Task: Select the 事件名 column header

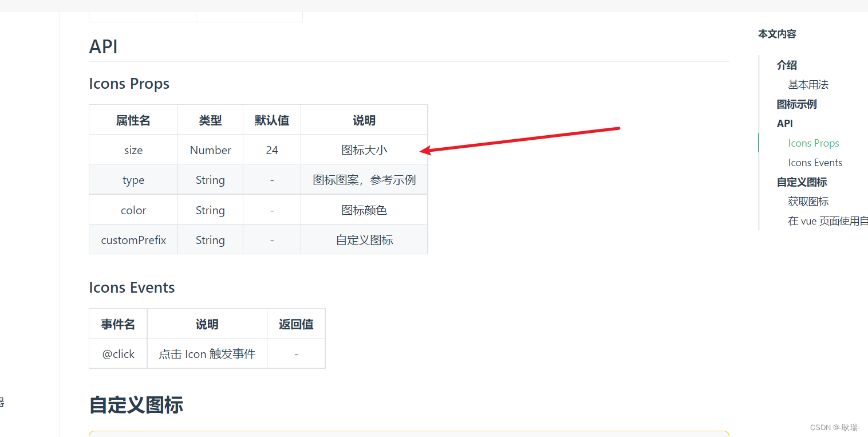Action: (x=118, y=324)
